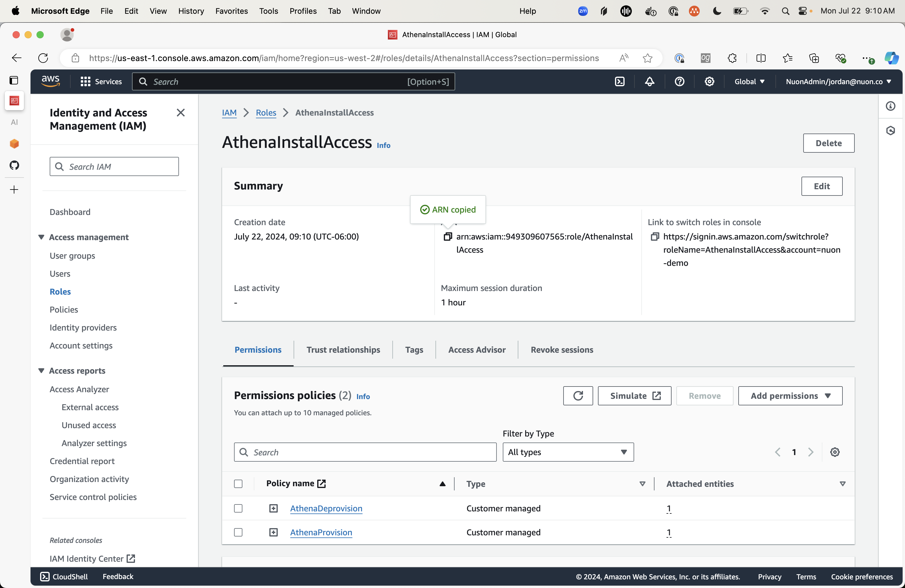Viewport: 905px width, 588px height.
Task: Click the AWS support help icon
Action: (x=679, y=81)
